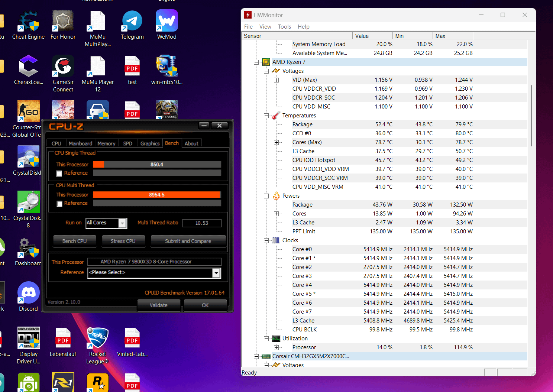Screen dimensions: 553x392
Task: Launch the For Honor desktop icon
Action: pyautogui.click(x=63, y=25)
